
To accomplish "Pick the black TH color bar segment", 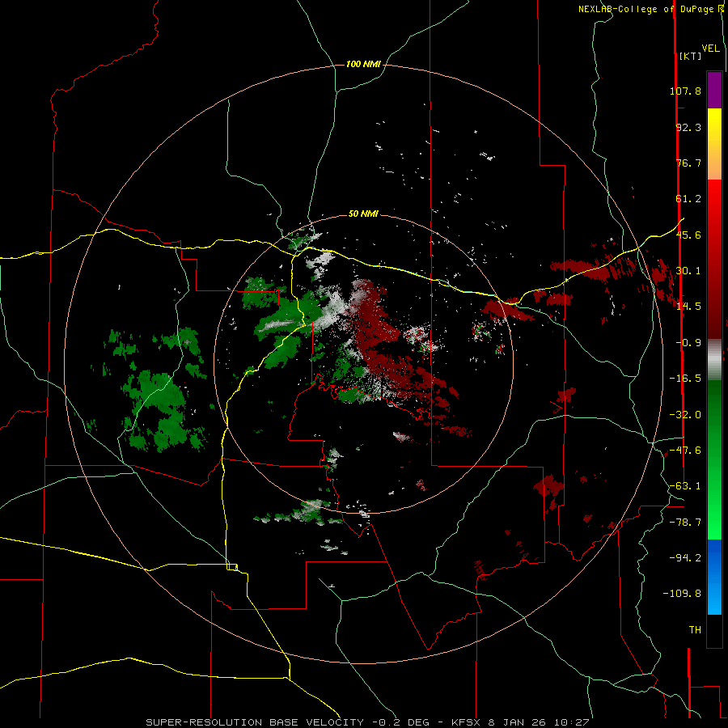I will pyautogui.click(x=714, y=630).
